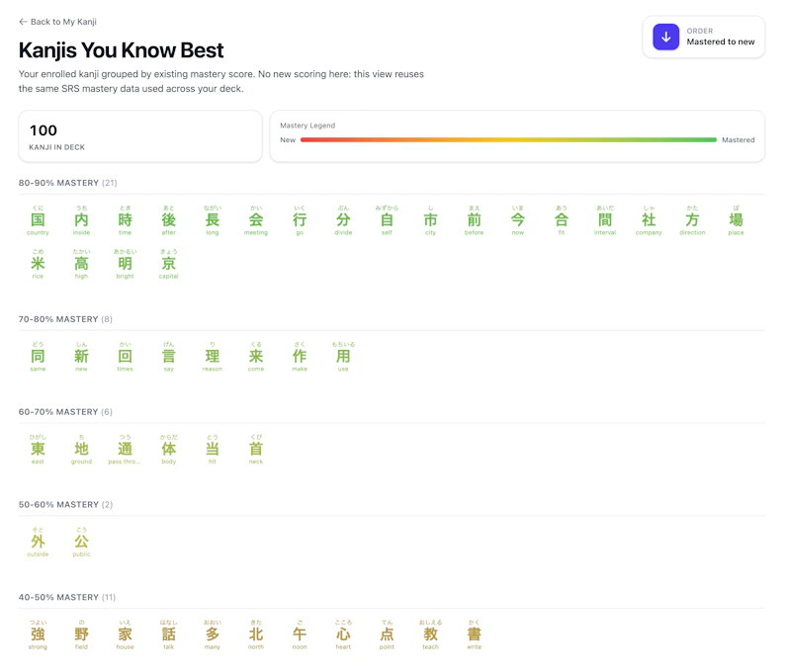Open the 多 many kanji tile
791x672 pixels.
click(x=213, y=634)
